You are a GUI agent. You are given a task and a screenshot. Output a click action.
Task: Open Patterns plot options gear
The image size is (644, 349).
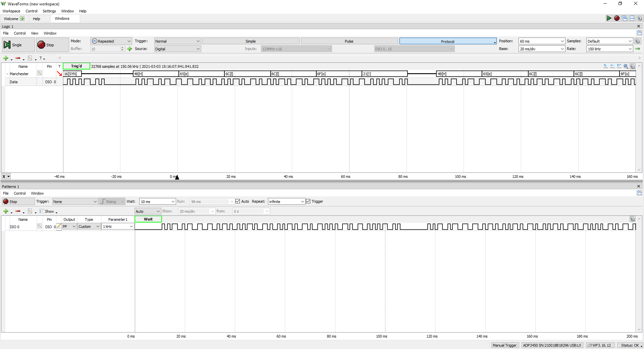(x=633, y=219)
